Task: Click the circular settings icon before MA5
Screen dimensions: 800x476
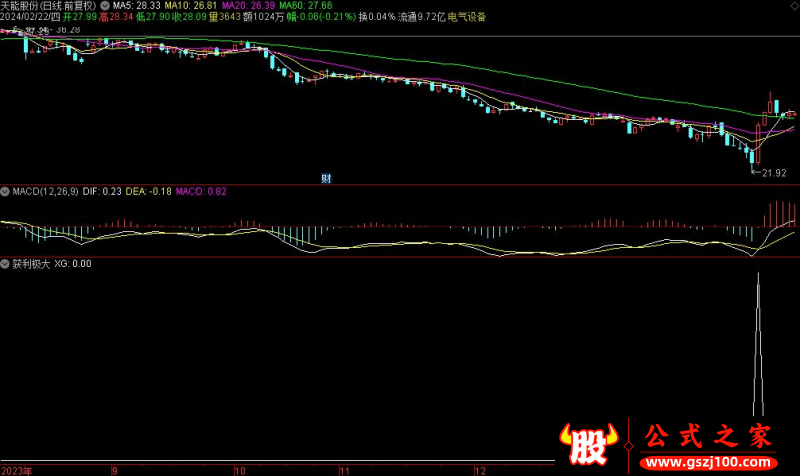Action: pyautogui.click(x=106, y=5)
